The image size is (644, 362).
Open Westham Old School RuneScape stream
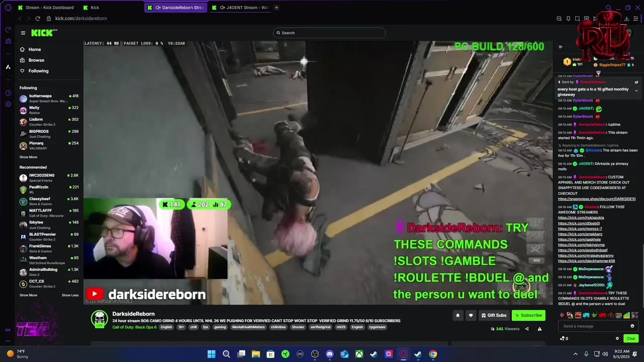tap(49, 260)
